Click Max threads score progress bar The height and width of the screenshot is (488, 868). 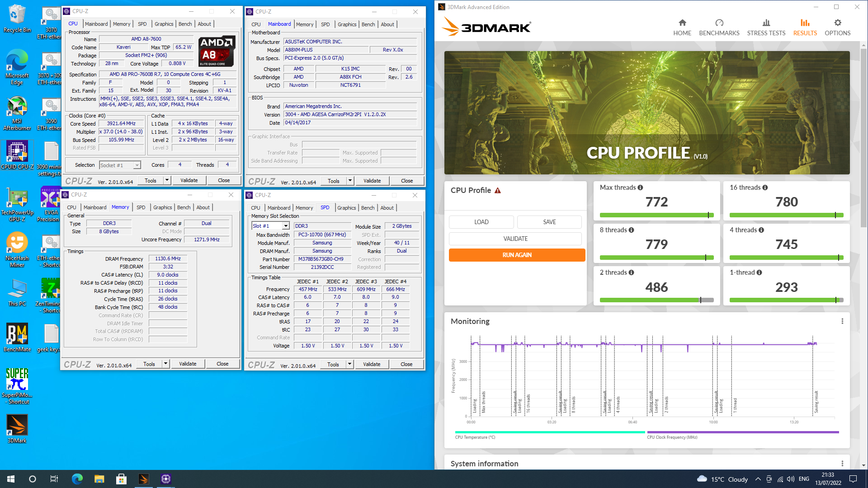tap(656, 215)
